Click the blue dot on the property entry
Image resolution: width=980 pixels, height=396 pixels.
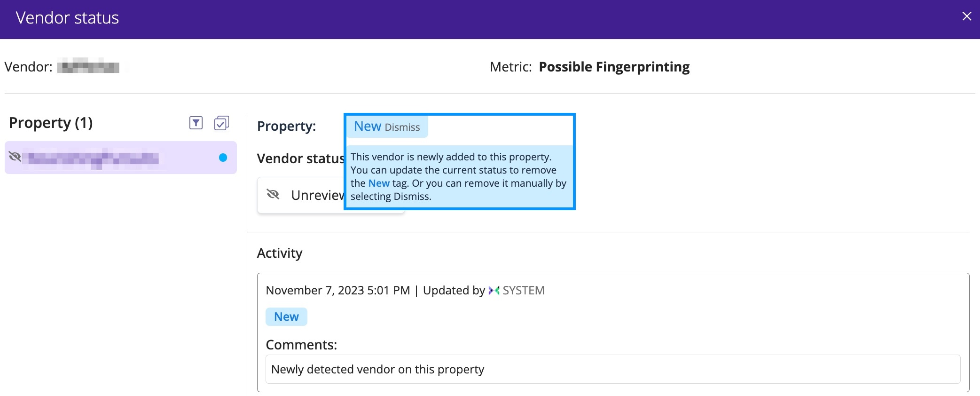[223, 158]
